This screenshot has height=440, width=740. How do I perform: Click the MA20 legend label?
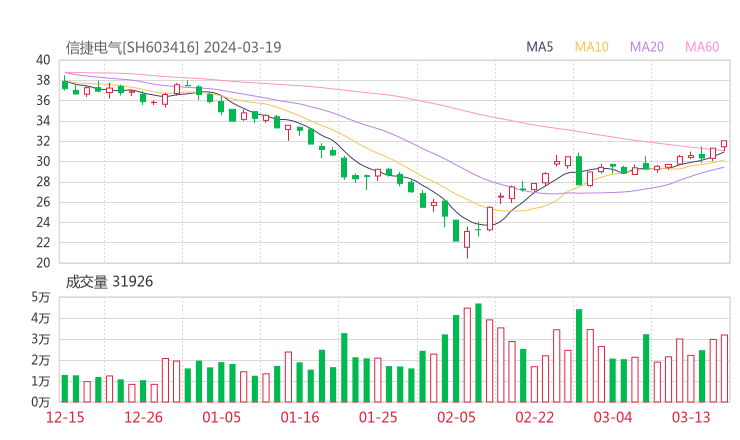[647, 47]
